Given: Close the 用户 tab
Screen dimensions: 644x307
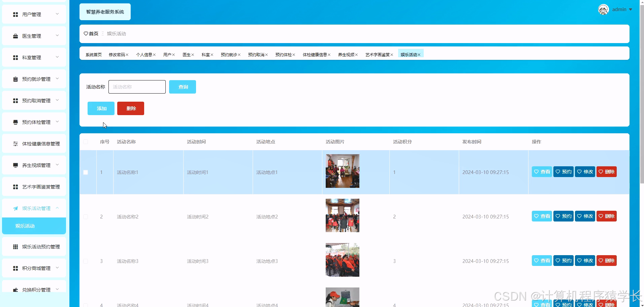Looking at the screenshot, I should [x=173, y=55].
